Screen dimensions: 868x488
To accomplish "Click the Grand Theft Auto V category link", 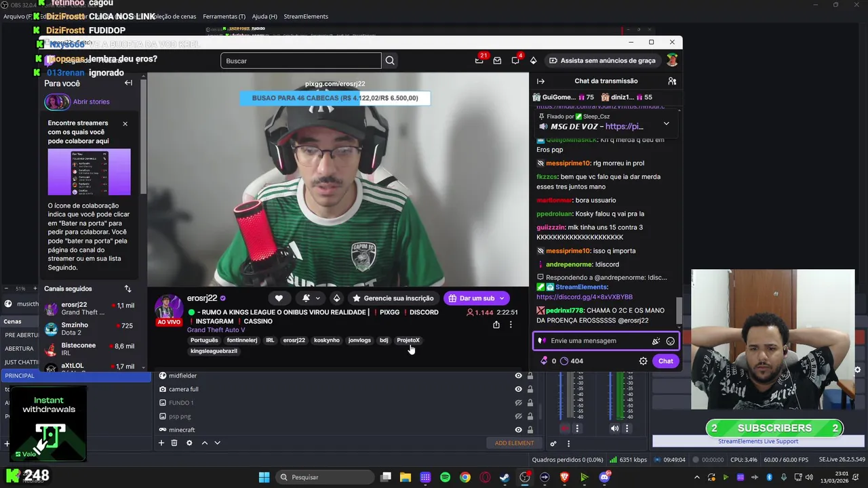I will [x=216, y=330].
